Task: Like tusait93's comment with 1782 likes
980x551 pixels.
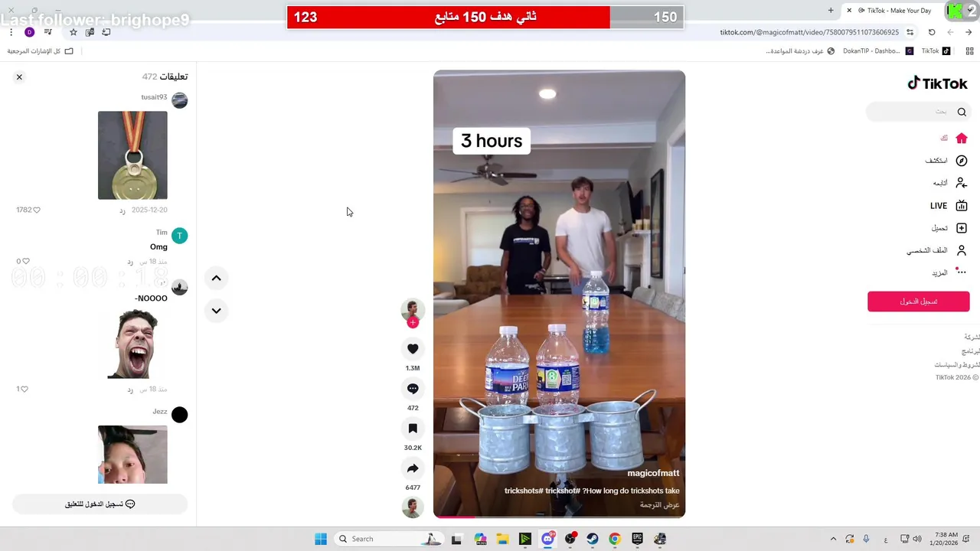Action: [36, 210]
